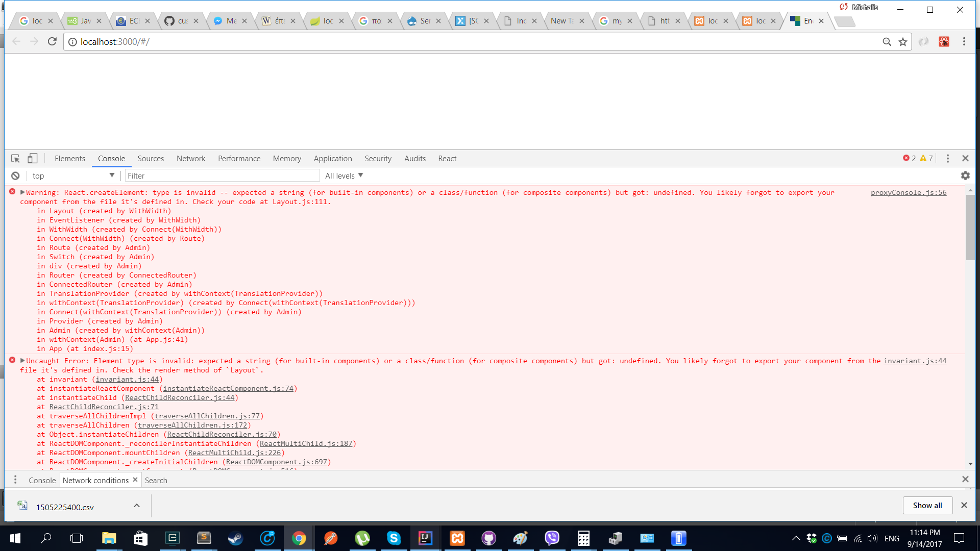Image resolution: width=980 pixels, height=551 pixels.
Task: Bookmark the page with the star icon
Action: click(x=903, y=42)
